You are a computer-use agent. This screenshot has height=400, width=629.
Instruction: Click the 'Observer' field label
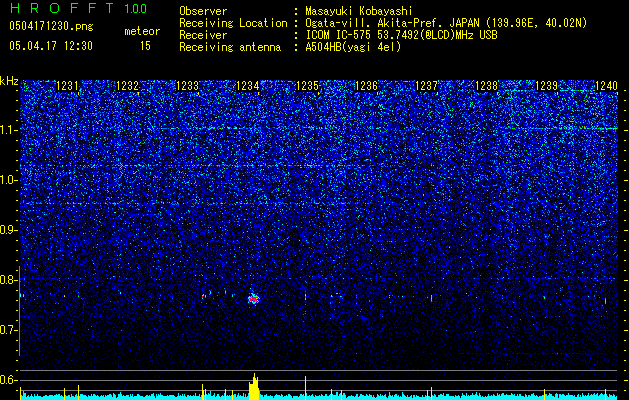coord(203,11)
